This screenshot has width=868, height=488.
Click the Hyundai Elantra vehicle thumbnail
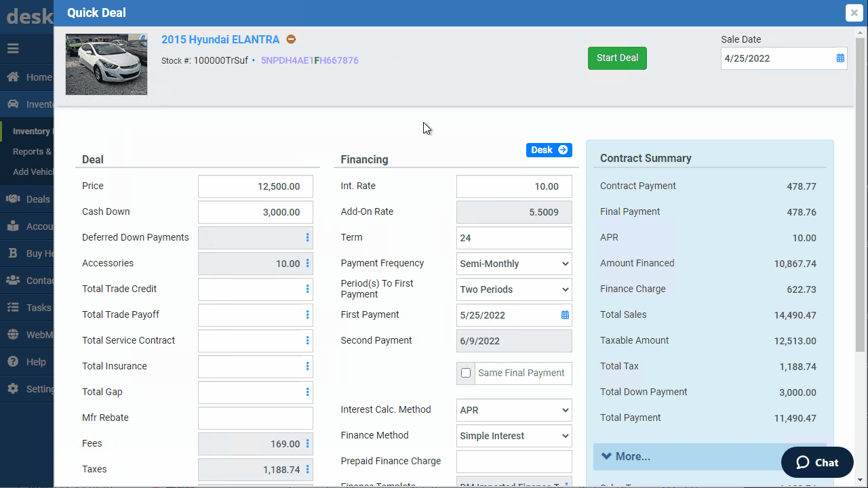tap(106, 64)
